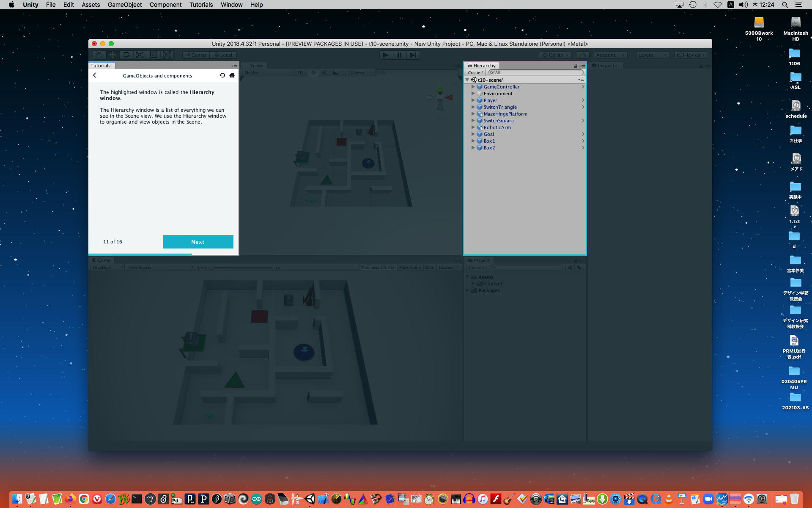Go back using tutorial back arrow
Image resolution: width=812 pixels, height=508 pixels.
click(x=95, y=75)
